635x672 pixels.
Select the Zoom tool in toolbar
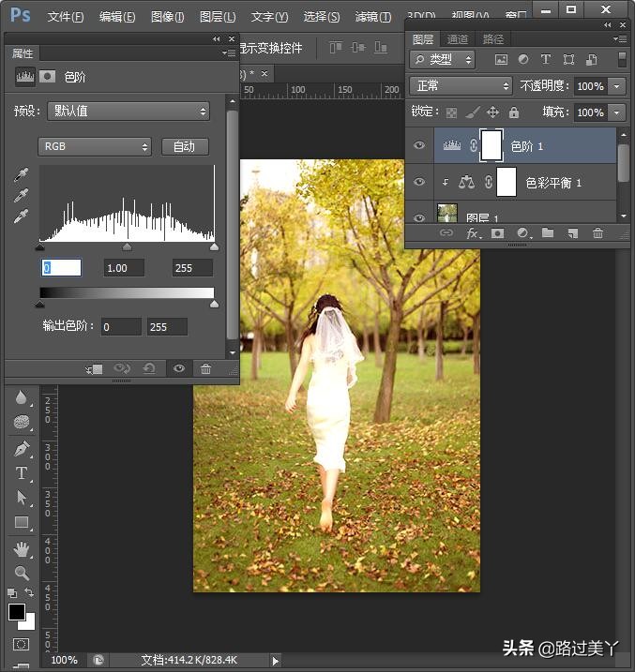(22, 573)
